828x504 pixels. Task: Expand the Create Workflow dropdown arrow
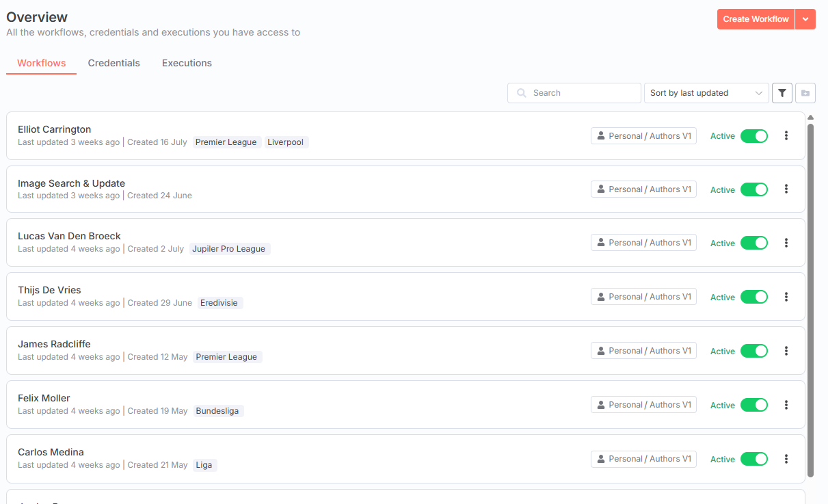[803, 19]
